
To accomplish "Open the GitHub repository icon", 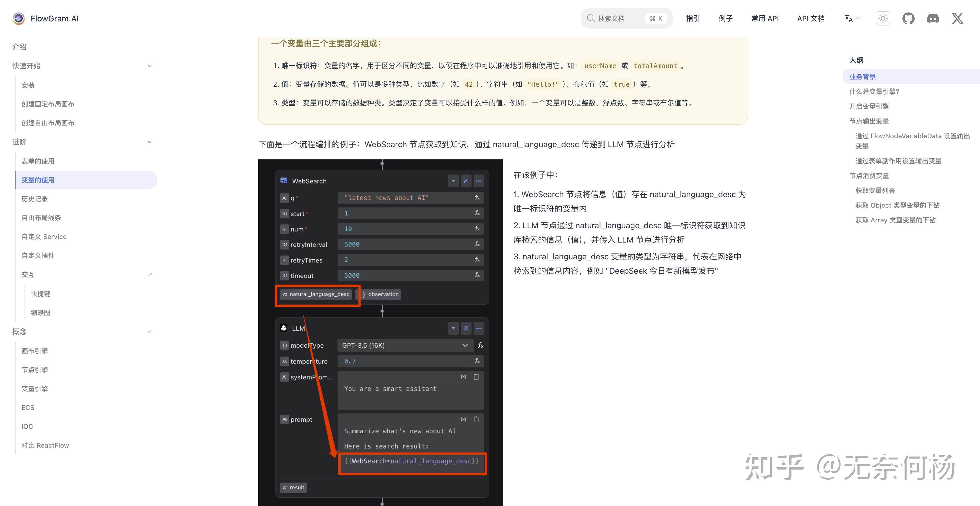I will point(909,18).
